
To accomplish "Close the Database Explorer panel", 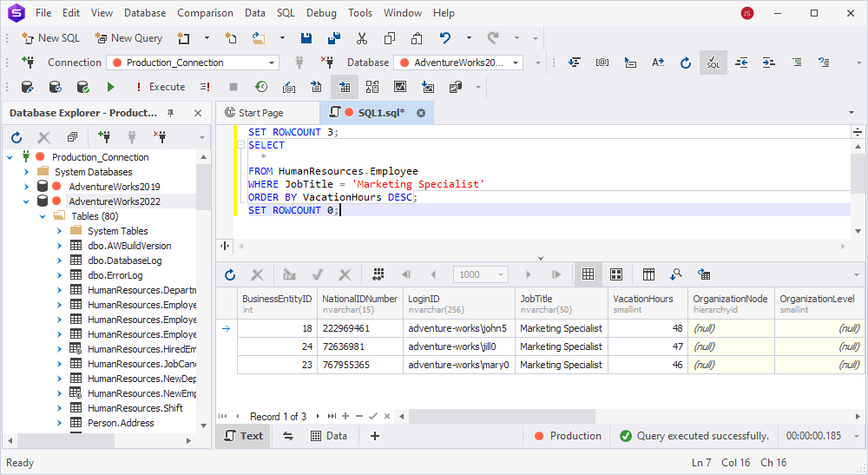I will [x=198, y=113].
